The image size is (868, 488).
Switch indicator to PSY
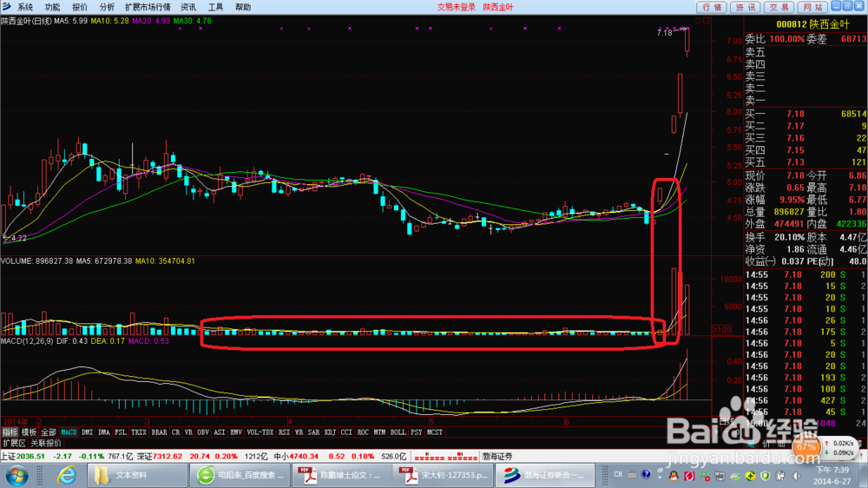pos(417,432)
